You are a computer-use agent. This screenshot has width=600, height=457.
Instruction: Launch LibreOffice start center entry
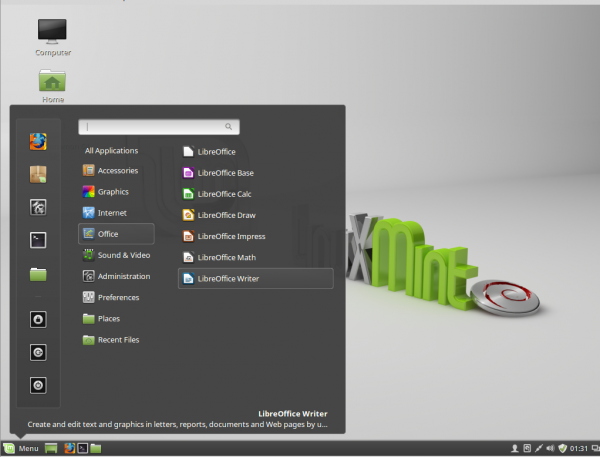coord(256,152)
